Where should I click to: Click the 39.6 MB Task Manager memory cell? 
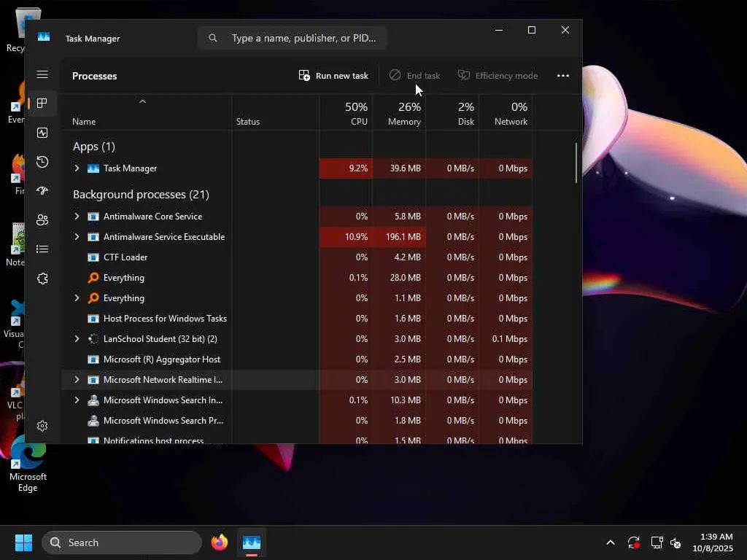click(399, 168)
